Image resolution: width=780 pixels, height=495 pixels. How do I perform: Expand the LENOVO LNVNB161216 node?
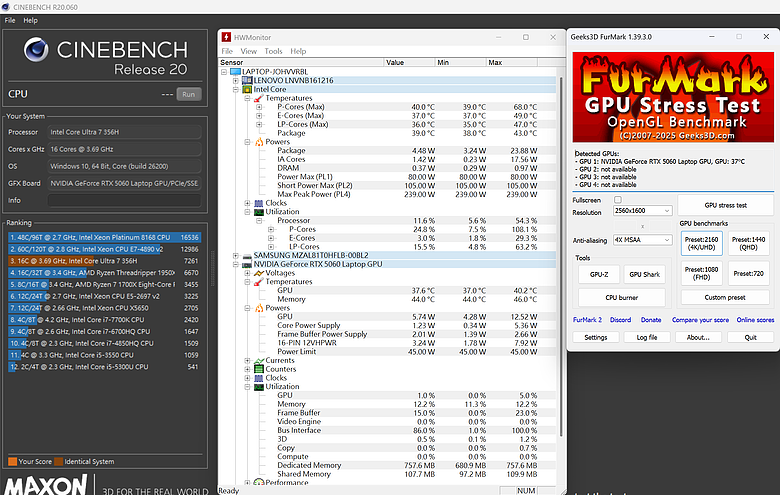click(236, 81)
